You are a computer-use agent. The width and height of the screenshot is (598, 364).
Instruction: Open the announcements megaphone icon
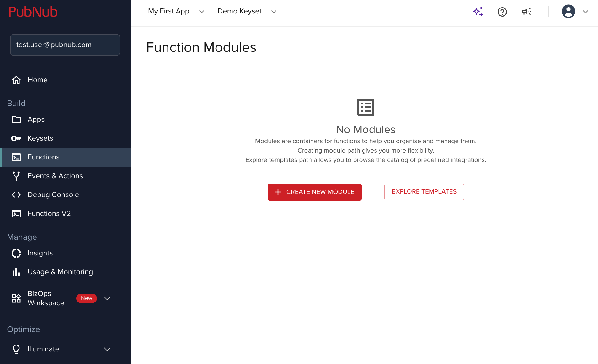(x=527, y=12)
